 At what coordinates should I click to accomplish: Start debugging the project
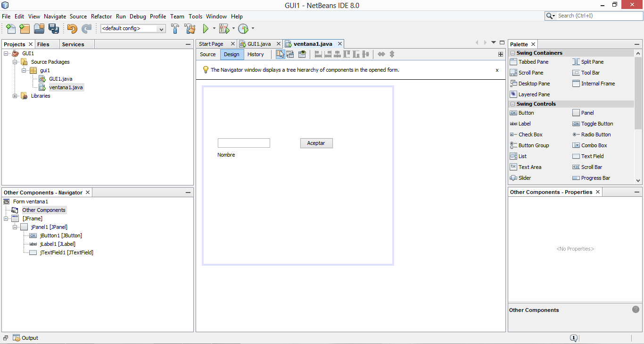(223, 28)
